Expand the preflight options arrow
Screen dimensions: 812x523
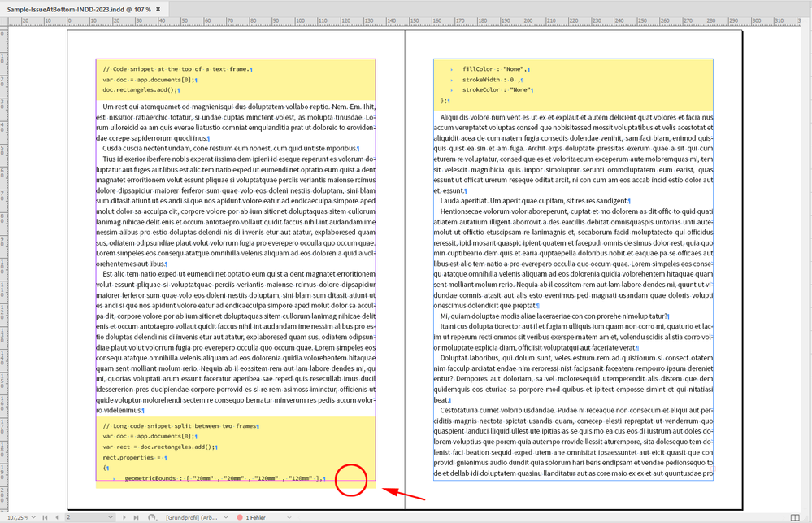289,517
